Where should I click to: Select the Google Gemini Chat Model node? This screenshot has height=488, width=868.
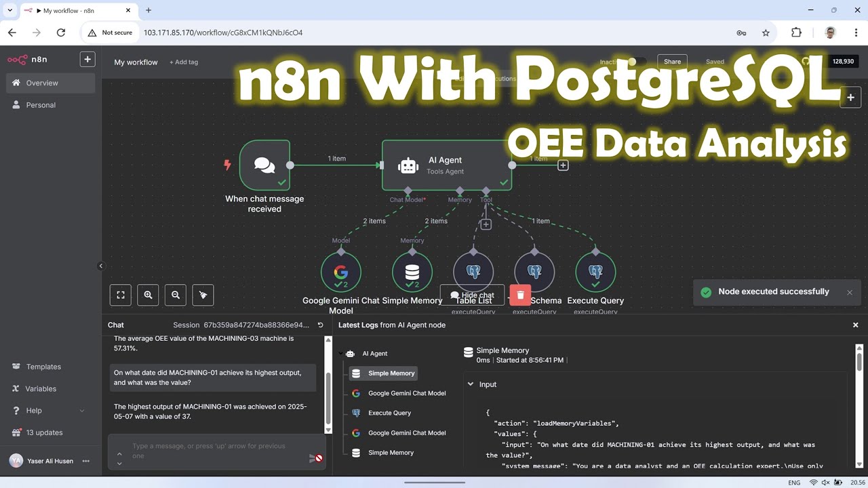tap(341, 272)
